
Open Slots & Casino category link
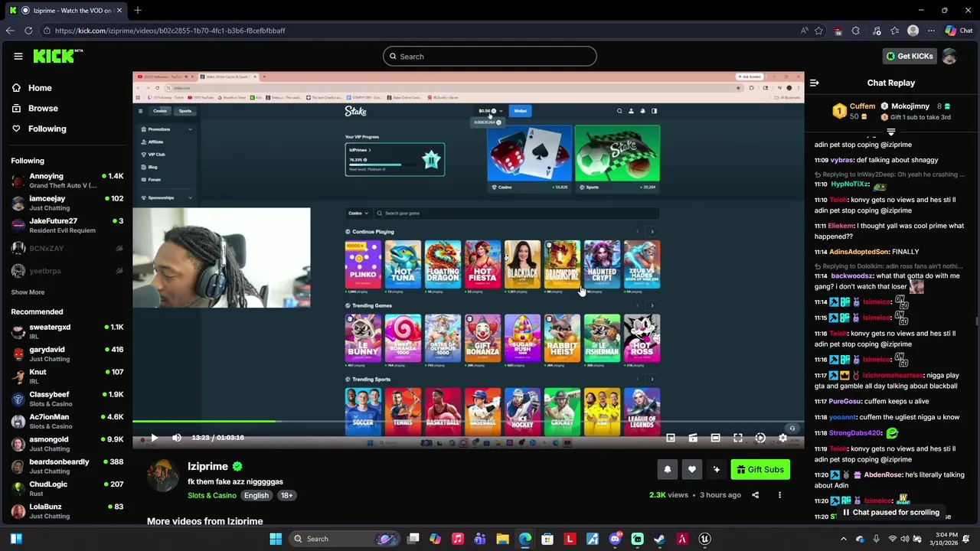click(212, 496)
